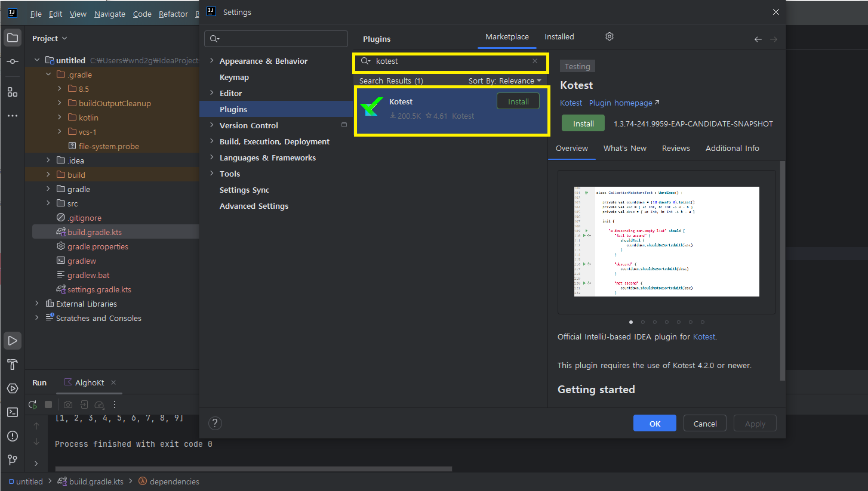The image size is (868, 491).
Task: Open the Commit tool window icon
Action: coord(13,62)
